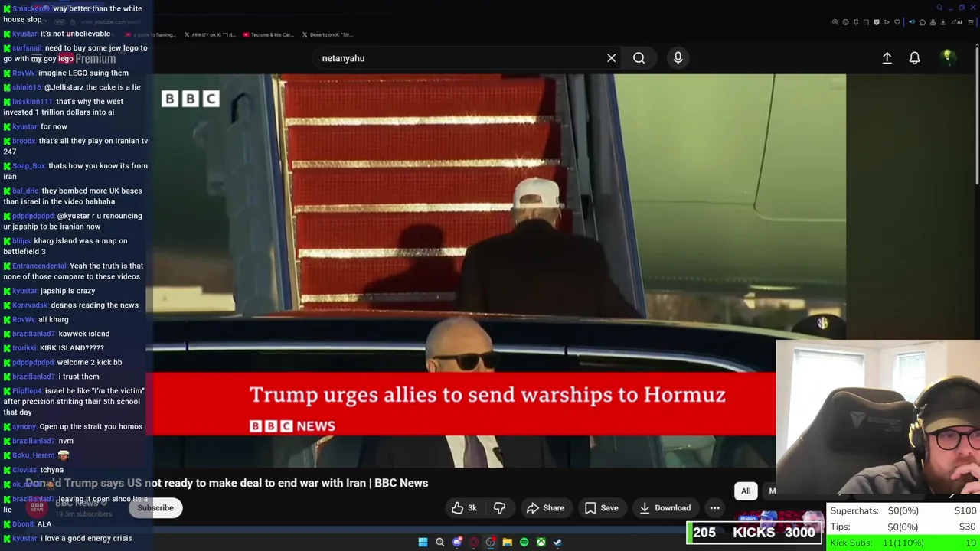Image resolution: width=980 pixels, height=551 pixels.
Task: Click the pin icon in browser toolbar
Action: (x=856, y=22)
